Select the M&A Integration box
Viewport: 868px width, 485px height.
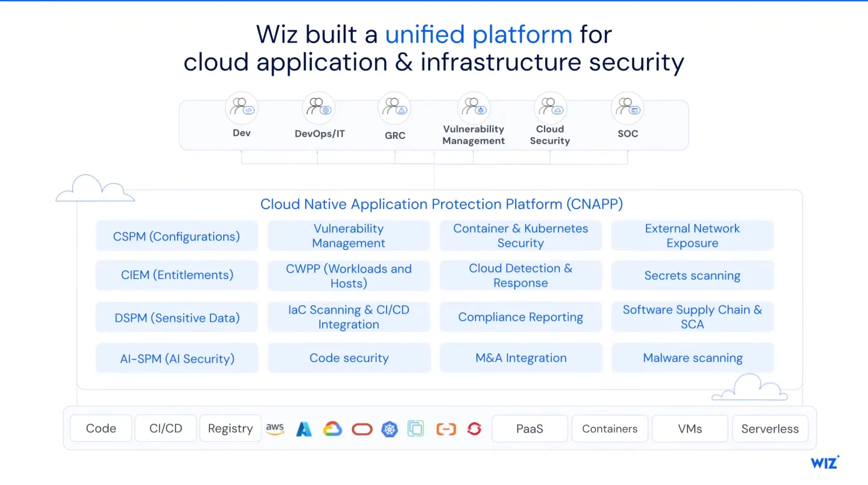pos(520,358)
